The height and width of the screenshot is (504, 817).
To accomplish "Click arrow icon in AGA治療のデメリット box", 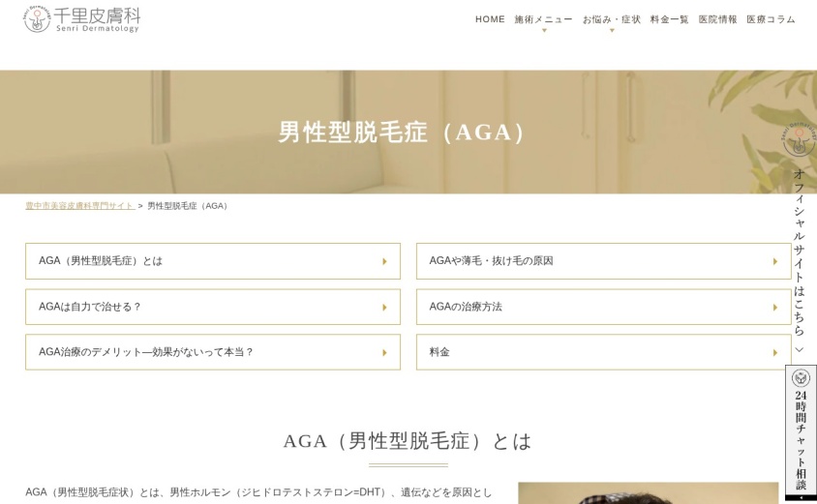I will pyautogui.click(x=384, y=352).
